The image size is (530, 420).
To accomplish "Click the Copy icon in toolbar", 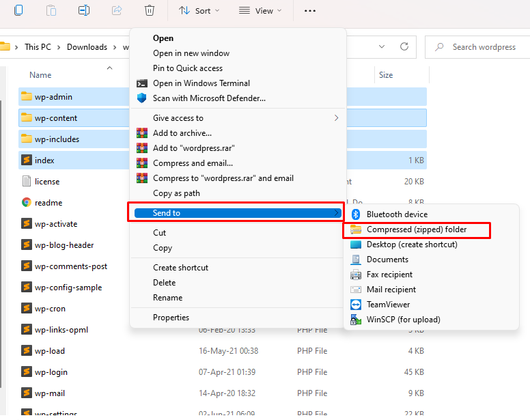I will tap(18, 10).
